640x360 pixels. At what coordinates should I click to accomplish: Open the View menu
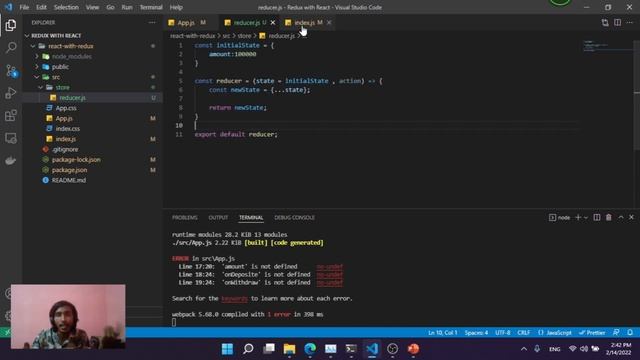(x=92, y=7)
